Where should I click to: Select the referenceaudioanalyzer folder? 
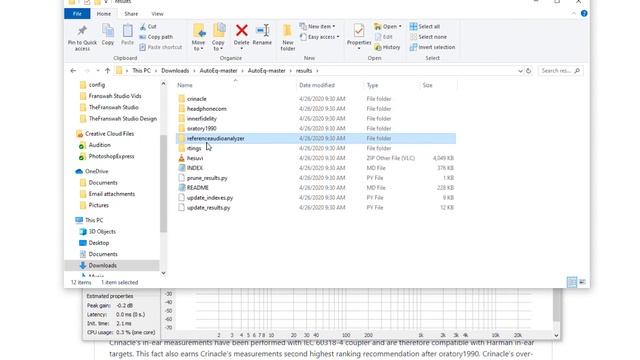(316, 138)
